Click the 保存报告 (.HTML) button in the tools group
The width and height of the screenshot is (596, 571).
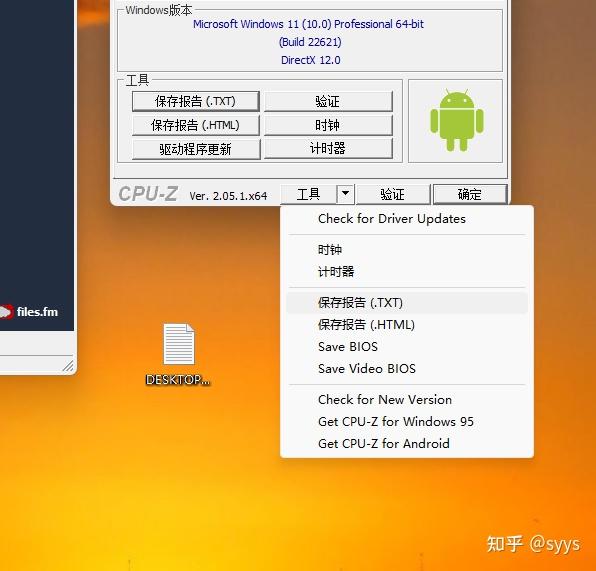[x=196, y=125]
